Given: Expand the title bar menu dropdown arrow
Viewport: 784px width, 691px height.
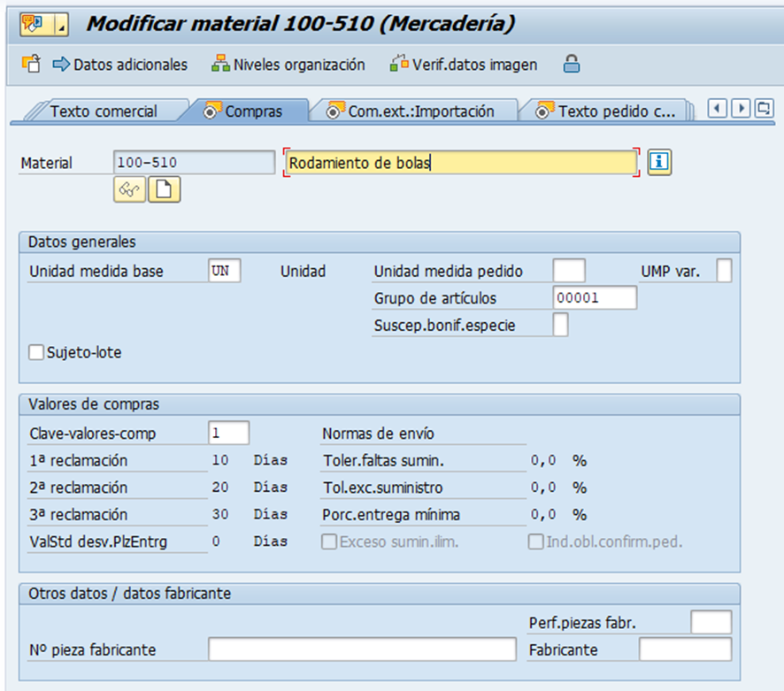Looking at the screenshot, I should click(62, 24).
